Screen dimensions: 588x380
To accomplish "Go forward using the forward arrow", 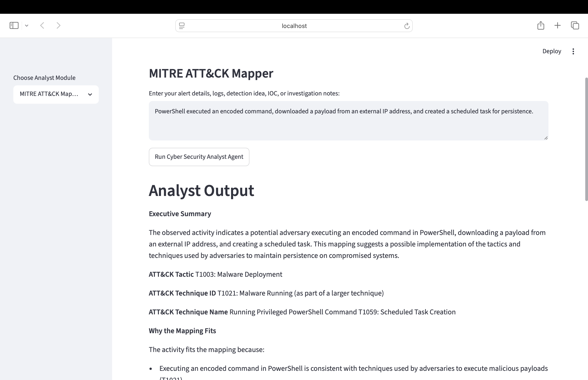I will (x=58, y=25).
